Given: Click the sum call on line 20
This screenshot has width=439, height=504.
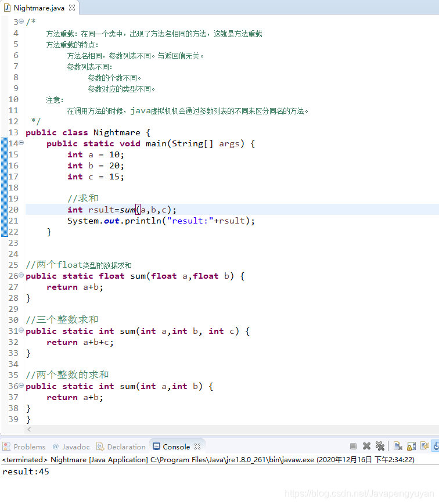Looking at the screenshot, I should tap(127, 210).
